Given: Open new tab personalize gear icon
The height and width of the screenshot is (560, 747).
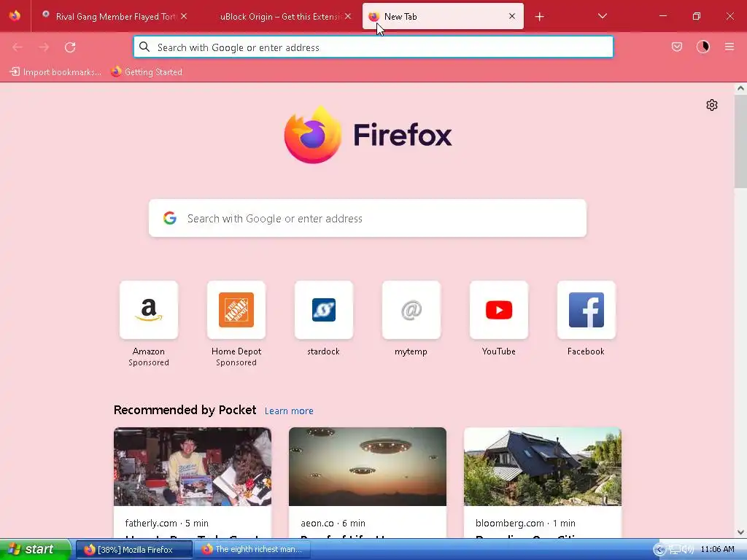Looking at the screenshot, I should [712, 105].
